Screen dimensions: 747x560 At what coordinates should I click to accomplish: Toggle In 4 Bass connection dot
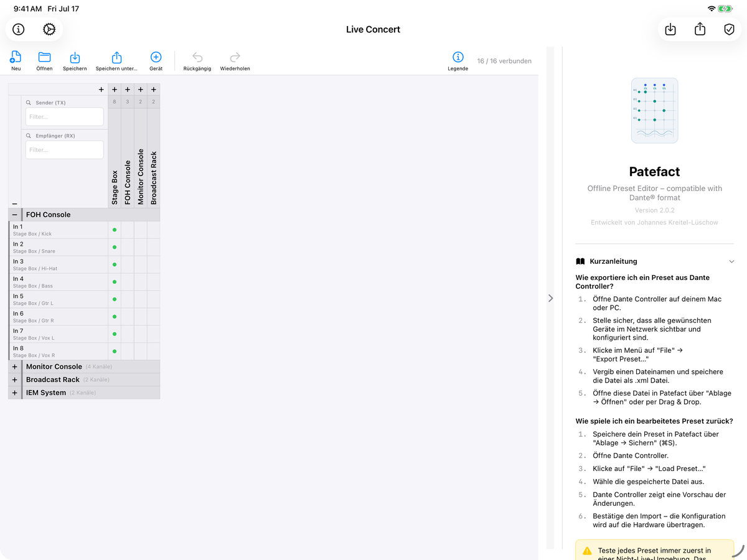[x=115, y=282]
